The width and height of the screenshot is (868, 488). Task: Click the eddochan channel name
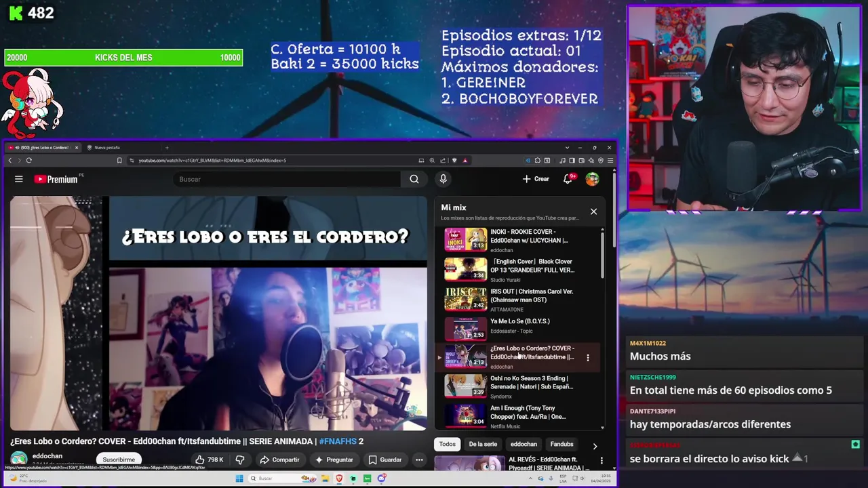pos(47,456)
